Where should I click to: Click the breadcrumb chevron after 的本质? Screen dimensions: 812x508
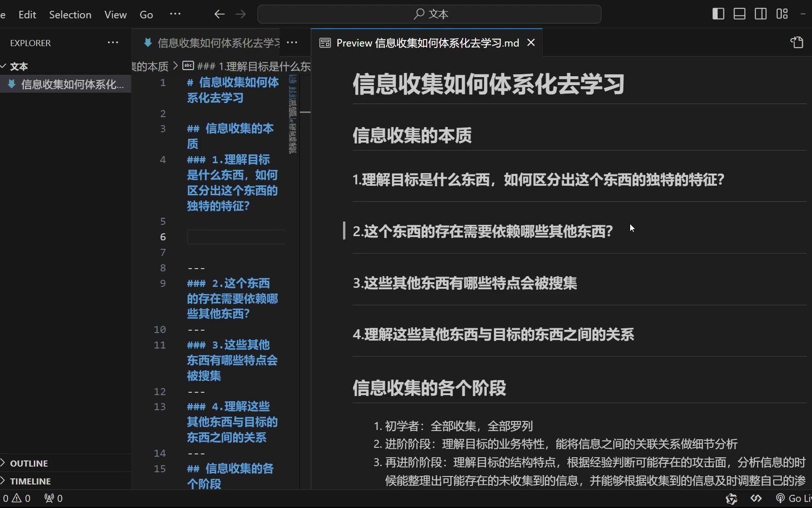pos(175,66)
